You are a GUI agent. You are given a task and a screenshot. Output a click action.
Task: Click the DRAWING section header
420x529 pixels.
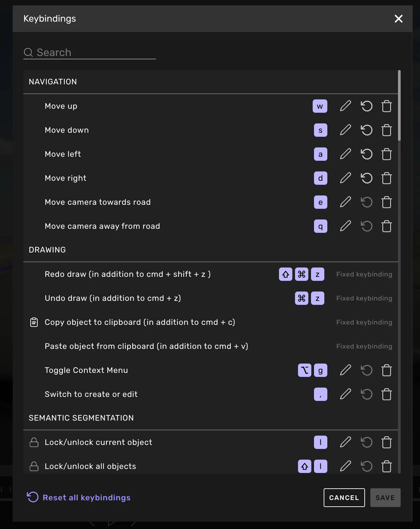(47, 250)
